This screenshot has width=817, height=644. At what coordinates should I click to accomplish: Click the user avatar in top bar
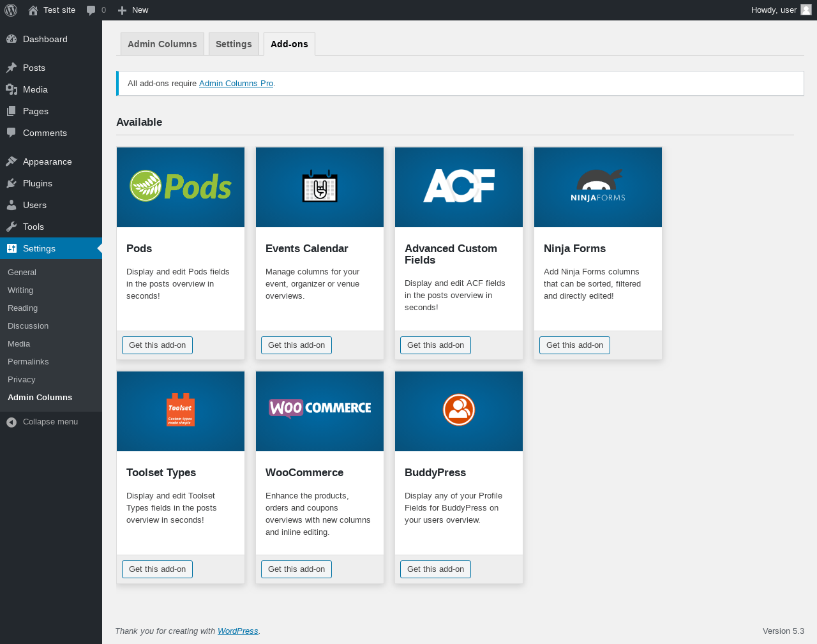[x=806, y=10]
